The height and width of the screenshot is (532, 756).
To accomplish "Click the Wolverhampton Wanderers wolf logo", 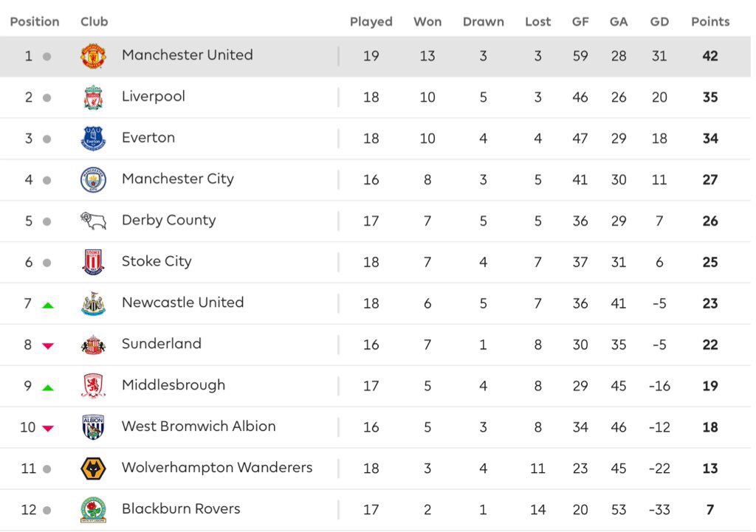I will [93, 469].
